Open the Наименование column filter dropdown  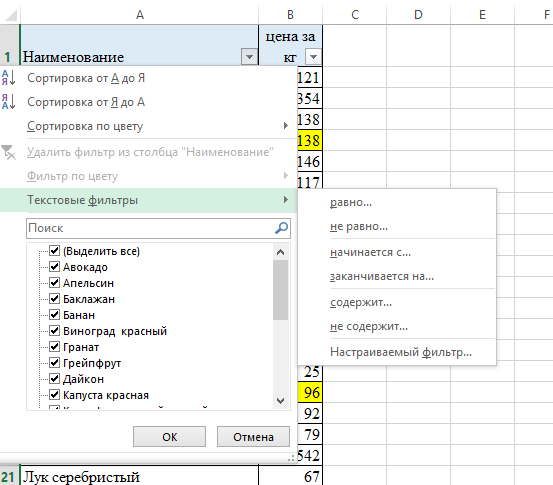pos(249,57)
